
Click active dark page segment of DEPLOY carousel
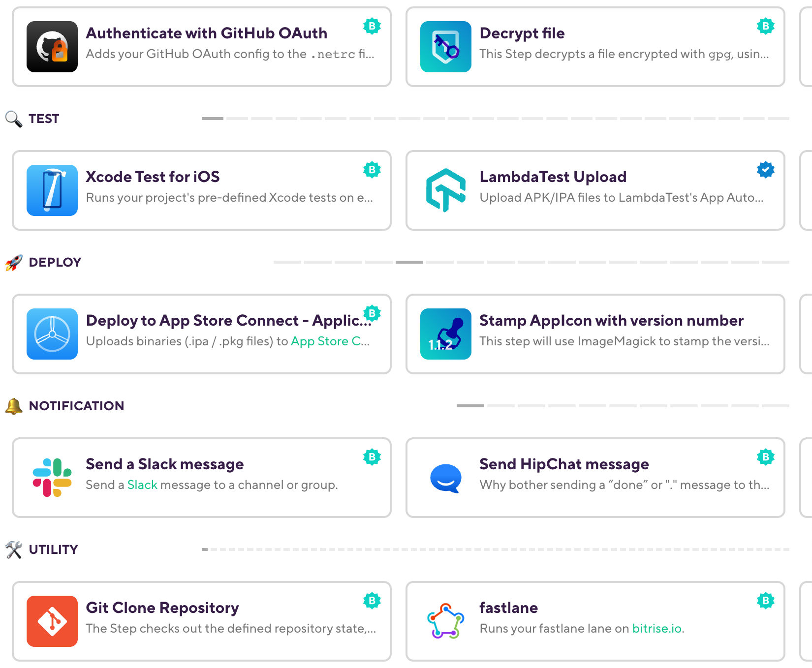[x=409, y=262]
